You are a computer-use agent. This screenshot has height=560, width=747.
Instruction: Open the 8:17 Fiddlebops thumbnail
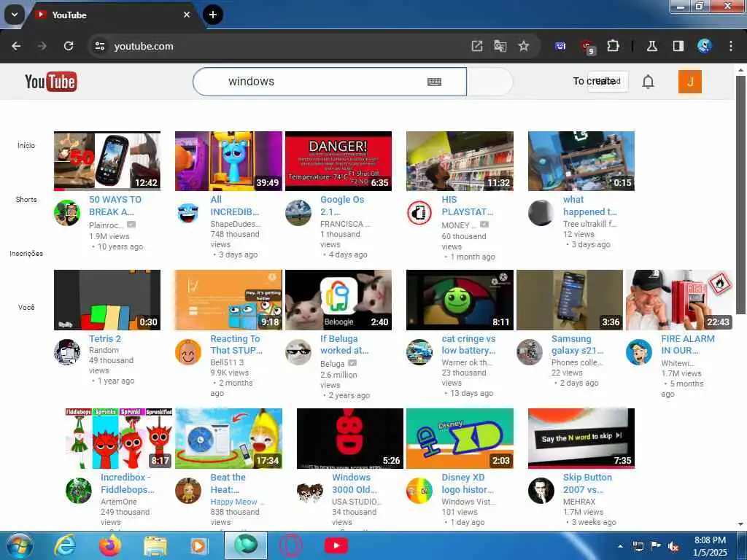point(119,438)
